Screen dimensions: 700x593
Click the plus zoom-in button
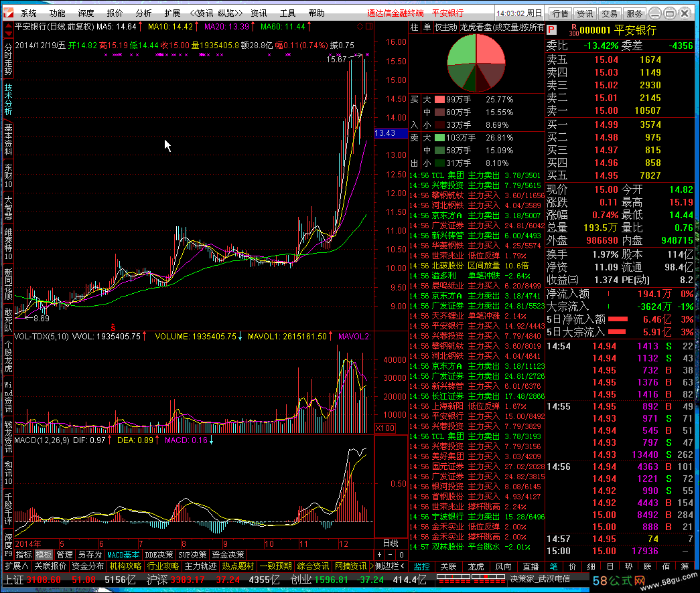[379, 555]
